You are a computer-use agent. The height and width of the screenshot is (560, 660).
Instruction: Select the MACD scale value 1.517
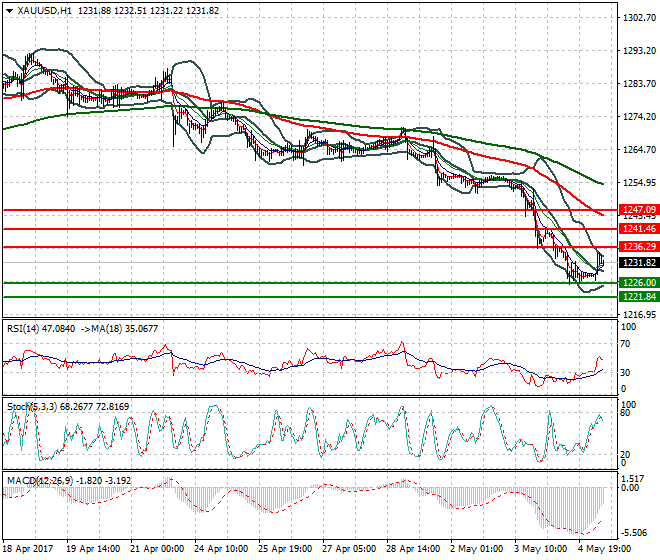point(633,479)
